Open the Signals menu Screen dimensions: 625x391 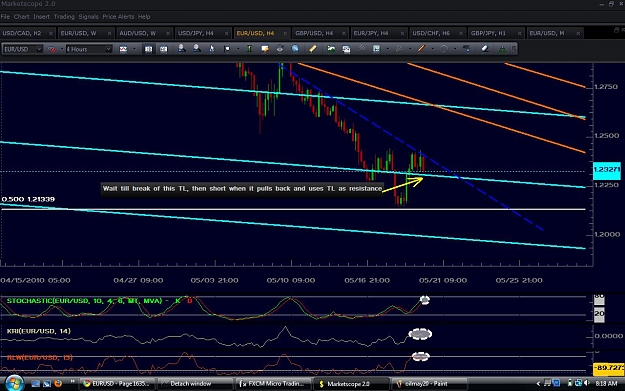(88, 17)
